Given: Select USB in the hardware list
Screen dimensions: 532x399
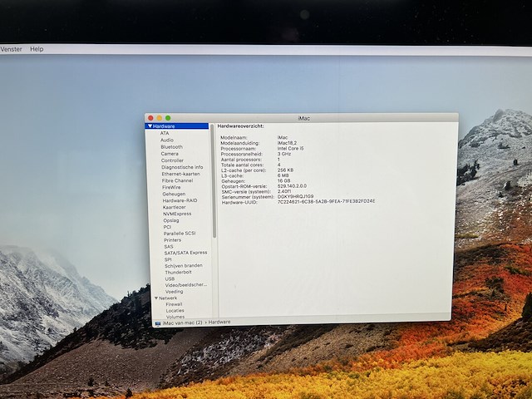Looking at the screenshot, I should [170, 278].
